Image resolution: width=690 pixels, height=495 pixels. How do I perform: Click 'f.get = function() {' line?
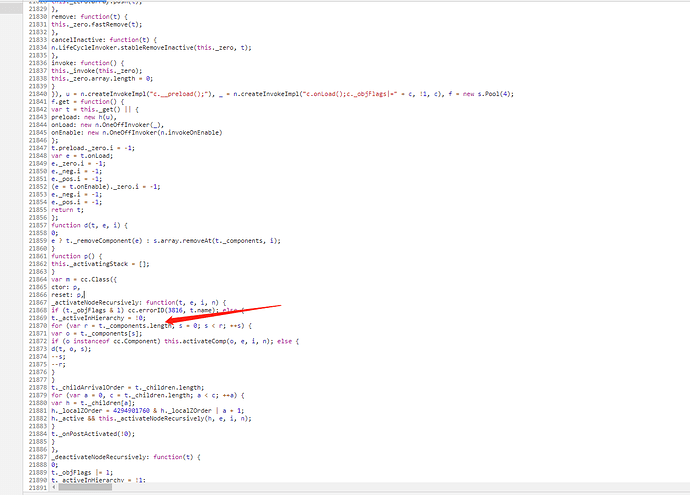pos(88,102)
